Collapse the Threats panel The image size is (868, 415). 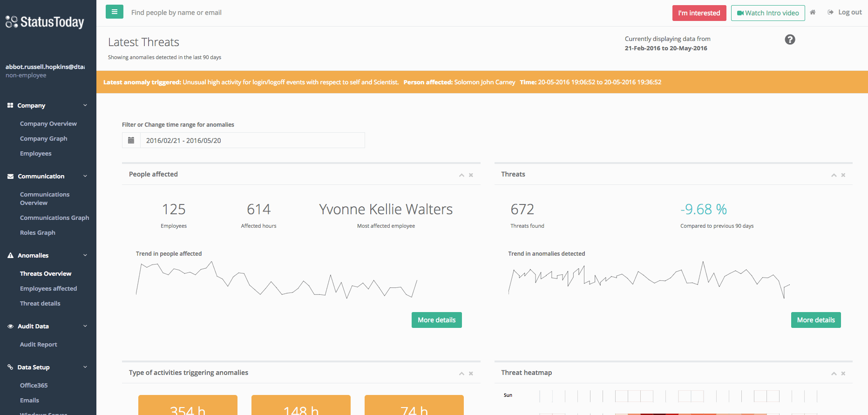834,175
